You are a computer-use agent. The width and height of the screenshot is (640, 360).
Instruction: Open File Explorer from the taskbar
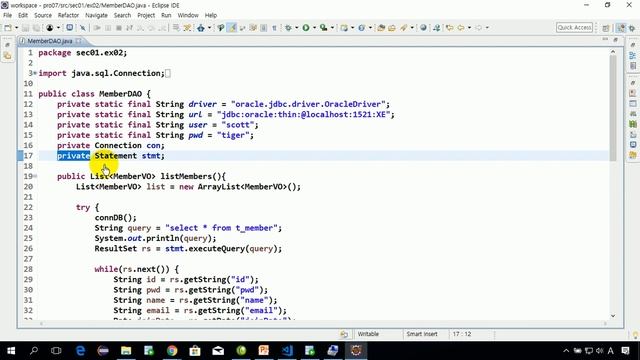pos(126,351)
